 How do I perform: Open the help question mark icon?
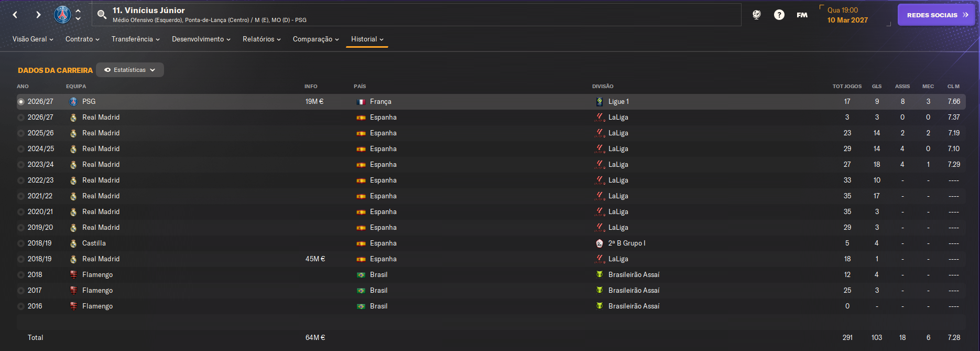(x=779, y=15)
